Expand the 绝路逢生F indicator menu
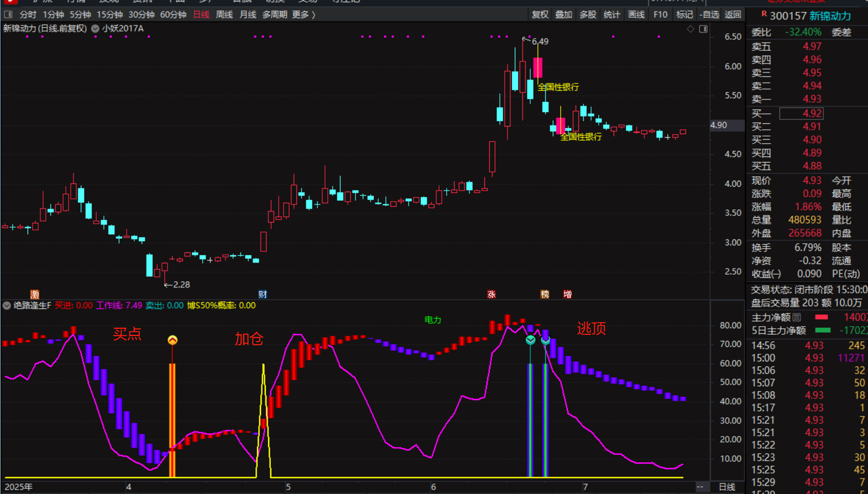Screen dimensions: 868x494 [x=7, y=306]
